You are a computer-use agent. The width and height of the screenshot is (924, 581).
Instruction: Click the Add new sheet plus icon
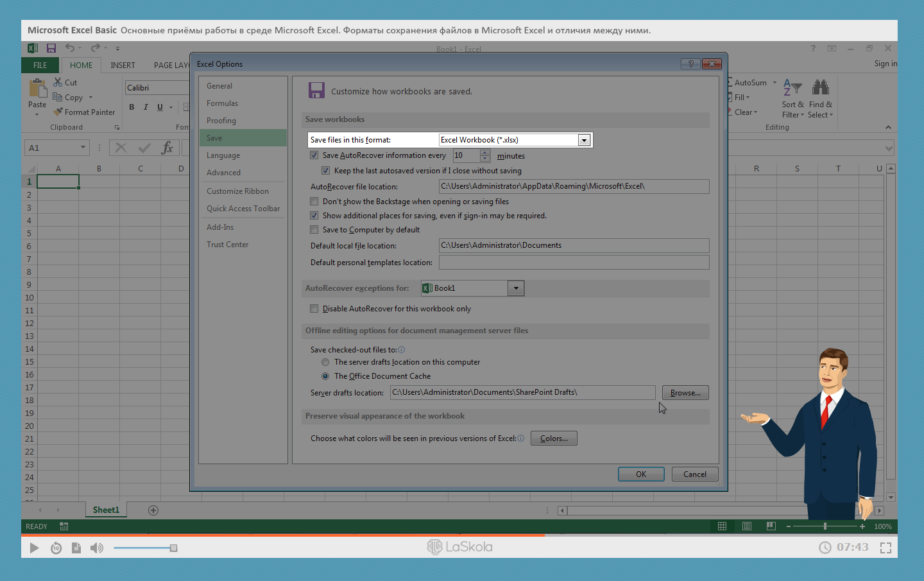153,510
